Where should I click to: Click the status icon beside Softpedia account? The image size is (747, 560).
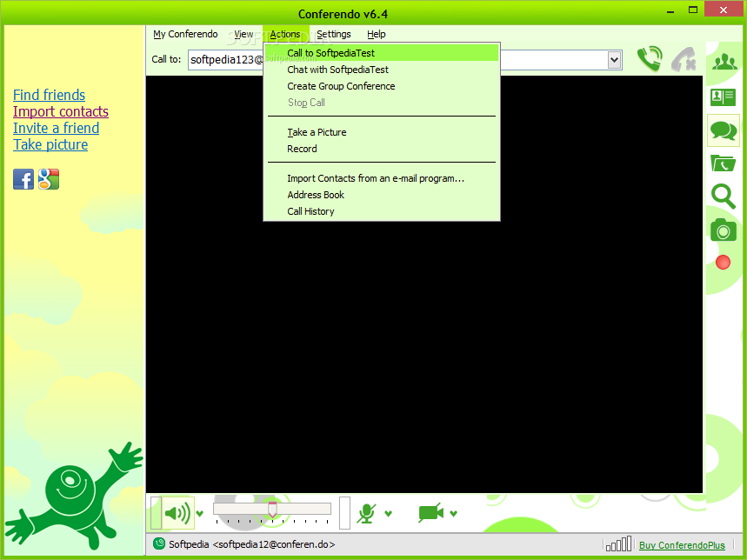[x=159, y=543]
